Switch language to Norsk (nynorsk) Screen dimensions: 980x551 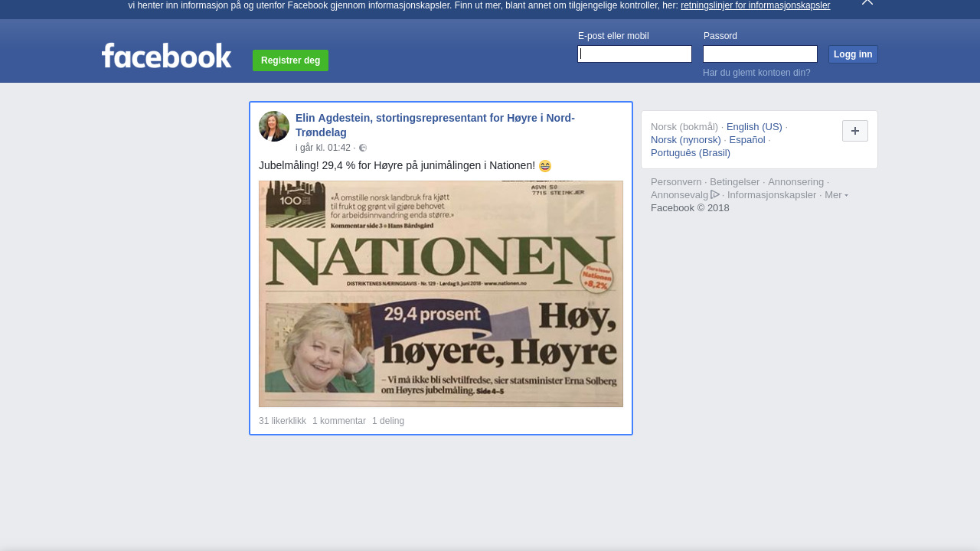tap(686, 140)
